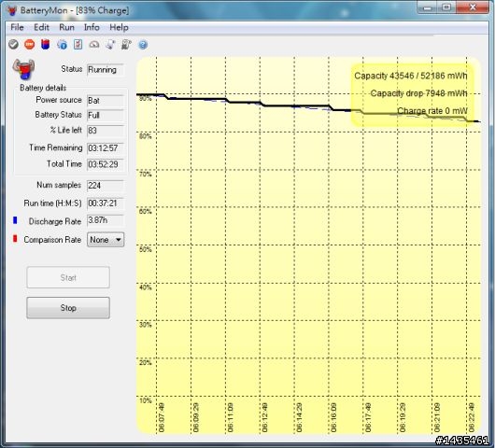
Task: Click the 10% axis label on graph
Action: tap(145, 400)
